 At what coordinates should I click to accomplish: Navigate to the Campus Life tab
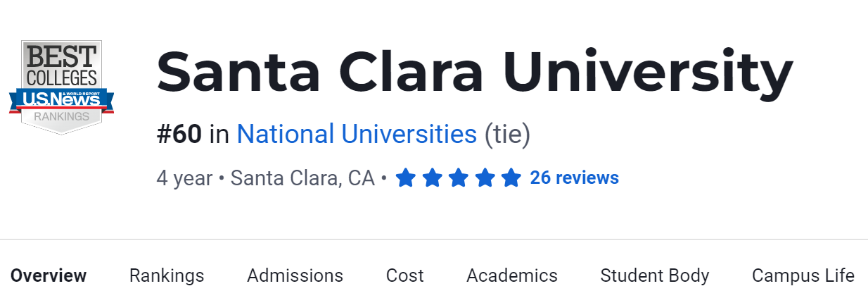803,275
